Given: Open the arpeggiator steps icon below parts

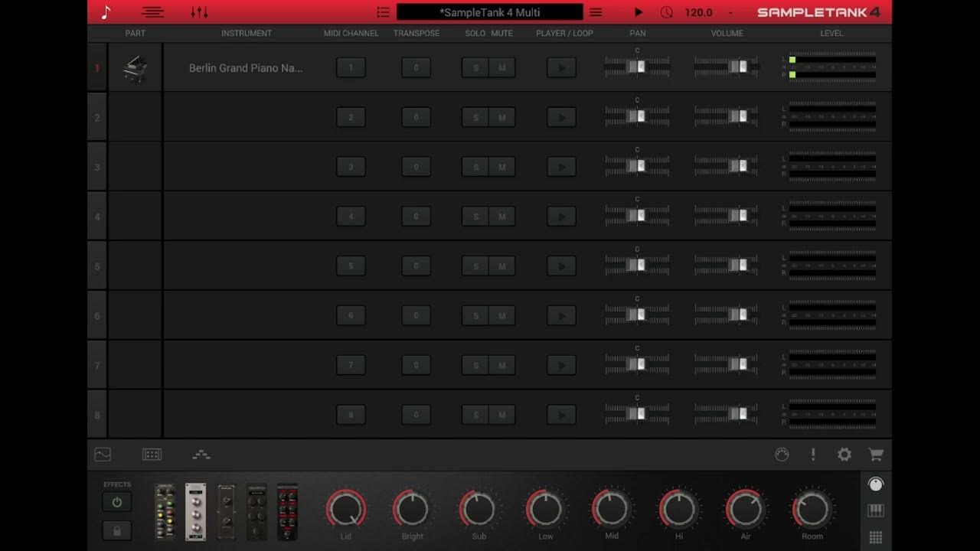Looking at the screenshot, I should (201, 455).
